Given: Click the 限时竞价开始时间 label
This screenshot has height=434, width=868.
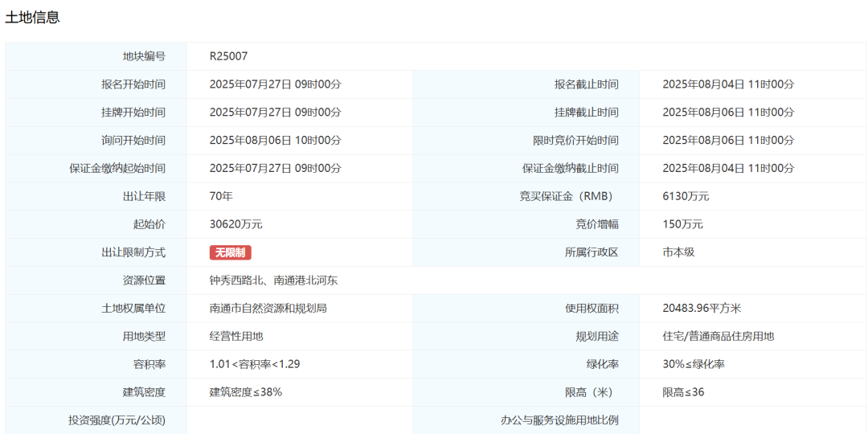Looking at the screenshot, I should tap(575, 141).
